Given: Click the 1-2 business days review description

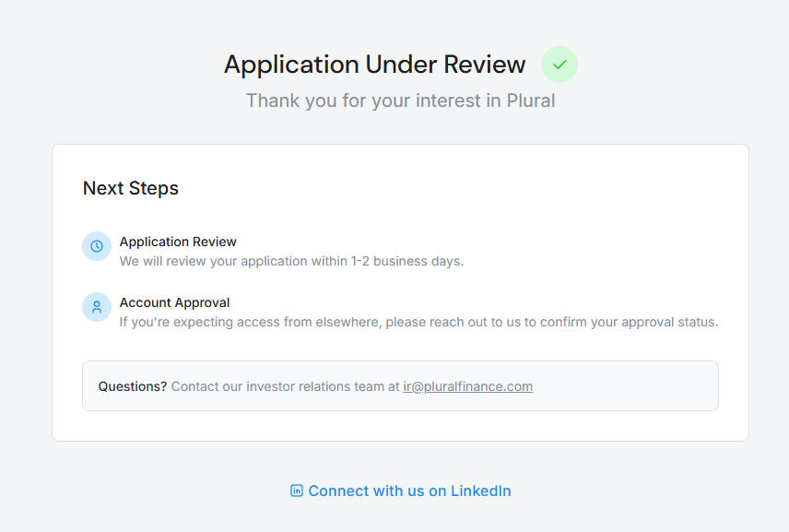Looking at the screenshot, I should click(291, 261).
